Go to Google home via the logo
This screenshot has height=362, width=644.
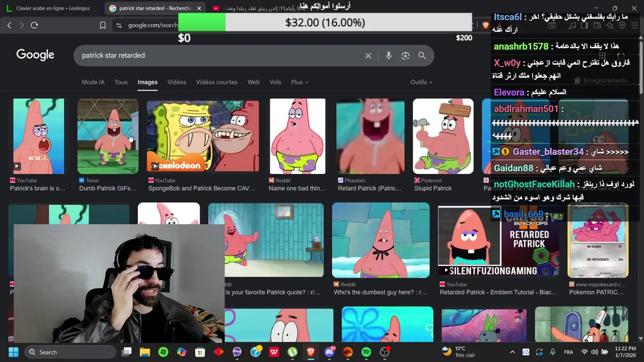35,55
